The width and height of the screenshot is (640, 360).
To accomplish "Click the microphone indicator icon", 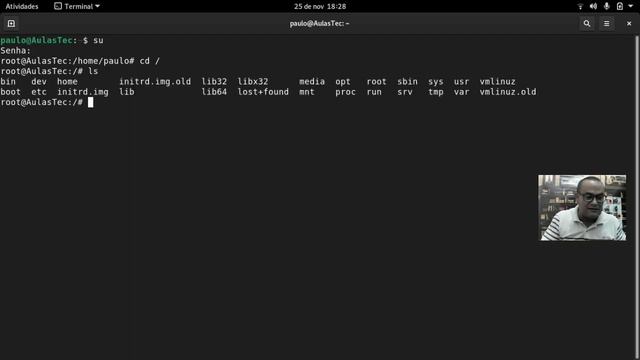I will [607, 6].
